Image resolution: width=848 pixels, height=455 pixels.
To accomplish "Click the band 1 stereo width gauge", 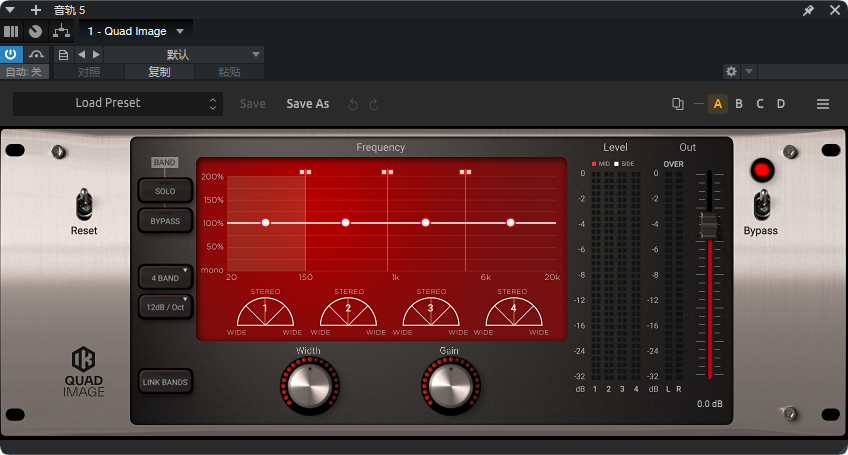I will tap(265, 312).
